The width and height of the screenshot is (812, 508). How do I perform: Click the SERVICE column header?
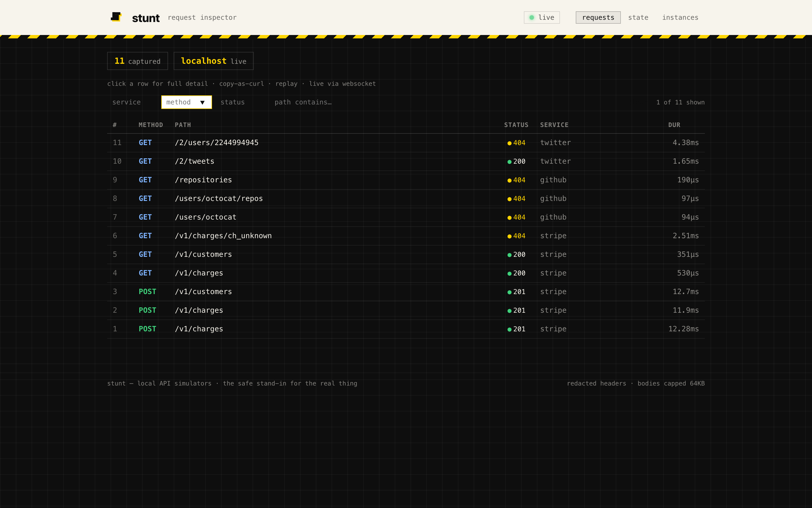[x=554, y=125]
